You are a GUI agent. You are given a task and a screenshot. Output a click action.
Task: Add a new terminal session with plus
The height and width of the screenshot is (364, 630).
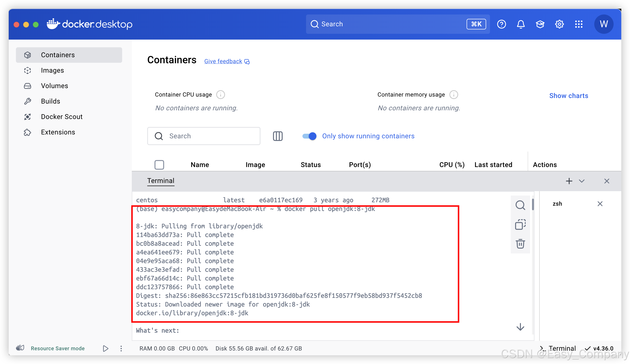click(x=569, y=181)
